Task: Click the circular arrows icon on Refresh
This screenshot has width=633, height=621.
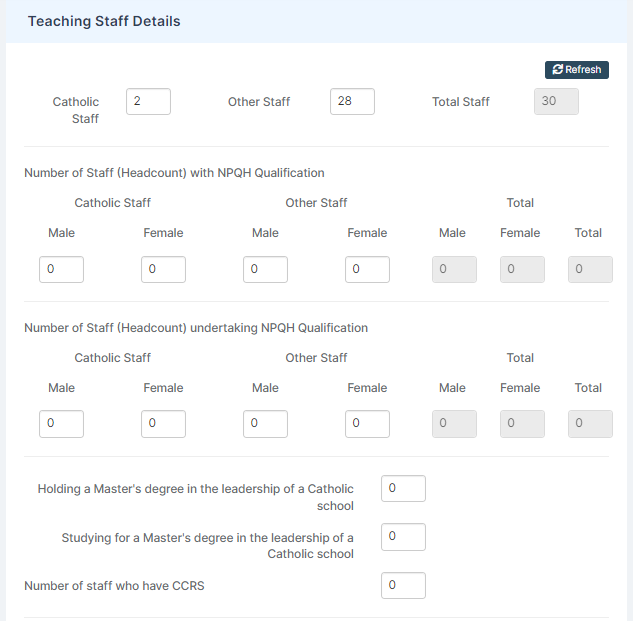Action: [x=558, y=69]
